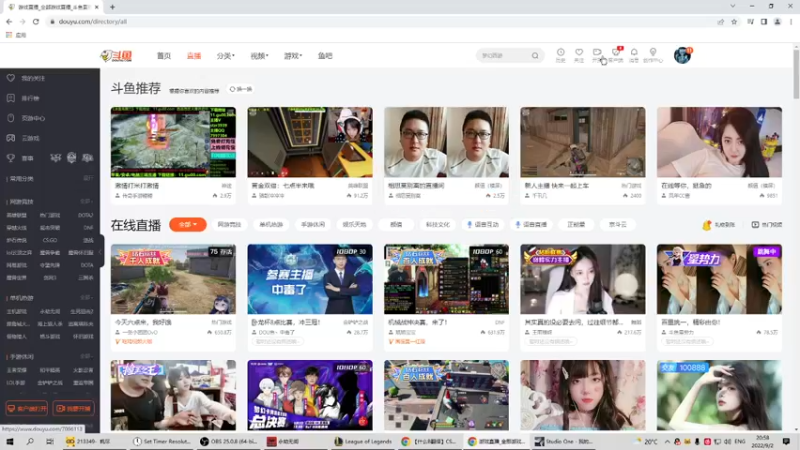Open the heart-shaped follow icon in header
800x450 pixels.
[579, 52]
